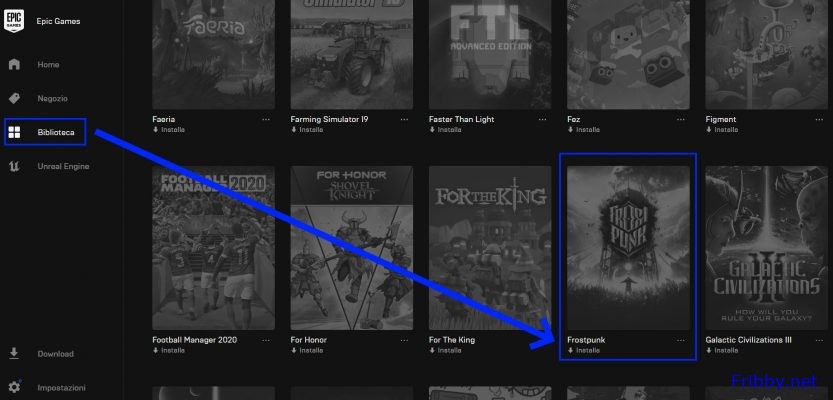Click the Galactic Civilizations III title text
The width and height of the screenshot is (833, 400).
749,340
